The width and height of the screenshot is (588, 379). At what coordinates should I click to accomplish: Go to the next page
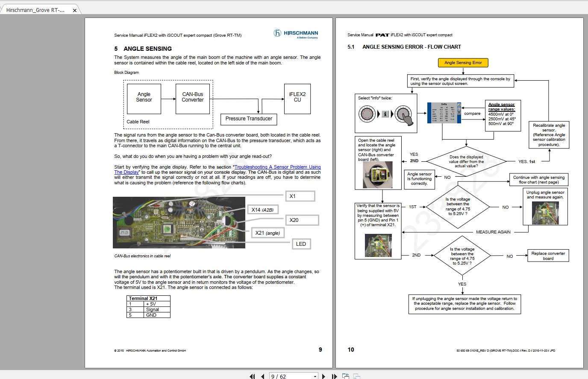324,376
